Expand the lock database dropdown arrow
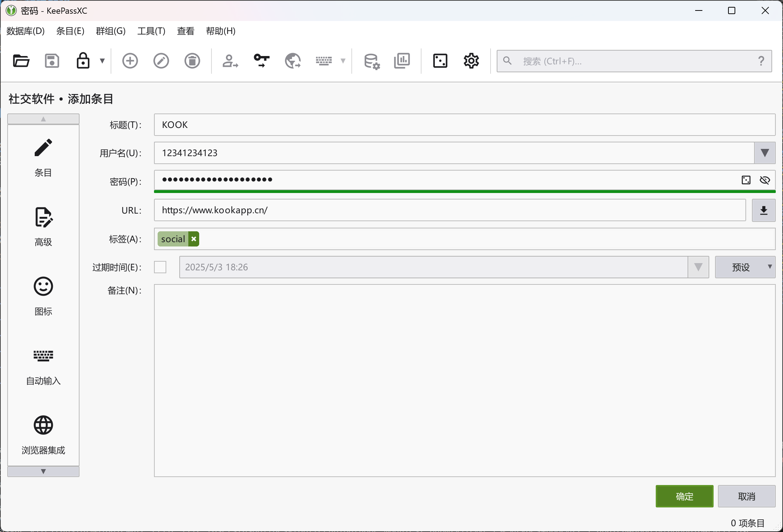This screenshot has width=783, height=532. pos(102,61)
